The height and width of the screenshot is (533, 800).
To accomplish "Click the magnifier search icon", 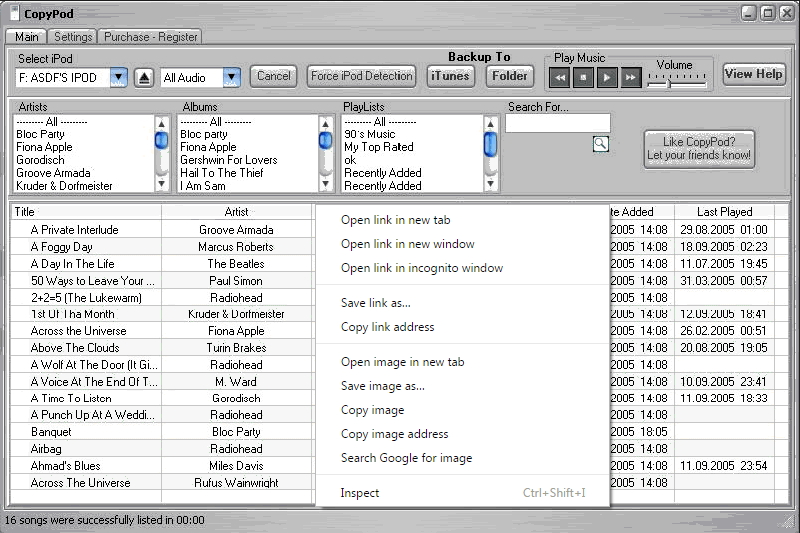I will (600, 144).
